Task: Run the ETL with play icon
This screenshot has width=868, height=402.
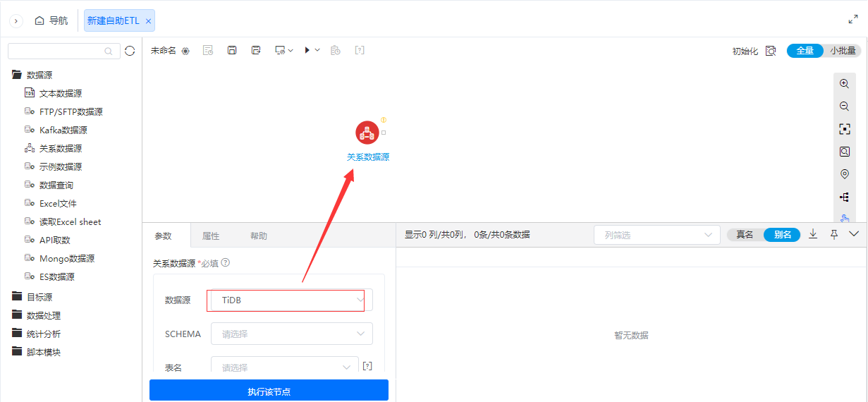Action: tap(307, 50)
